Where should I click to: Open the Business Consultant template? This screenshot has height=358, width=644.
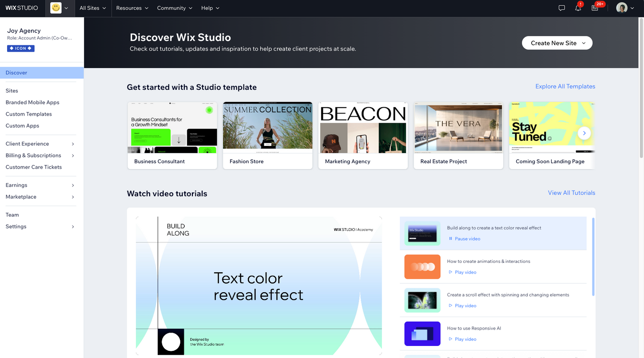click(x=172, y=135)
